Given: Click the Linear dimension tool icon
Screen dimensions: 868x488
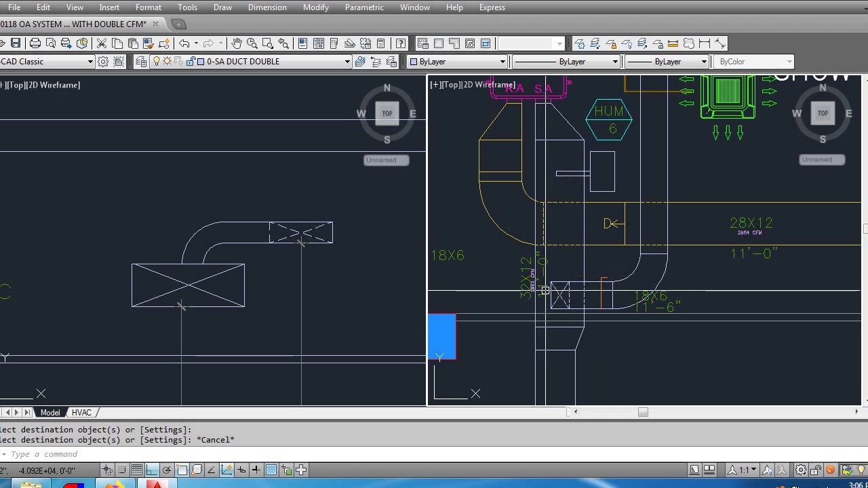Looking at the screenshot, I should pyautogui.click(x=704, y=43).
